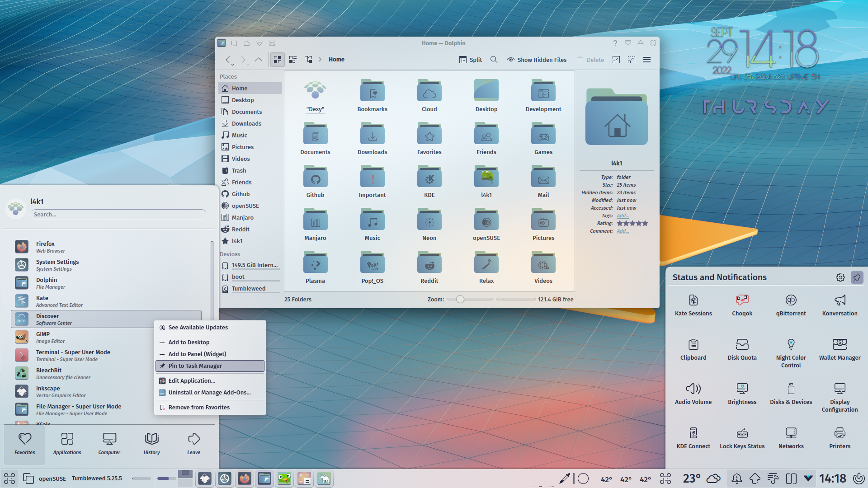Set rating using the five stars
This screenshot has height=488, width=868.
click(x=632, y=223)
